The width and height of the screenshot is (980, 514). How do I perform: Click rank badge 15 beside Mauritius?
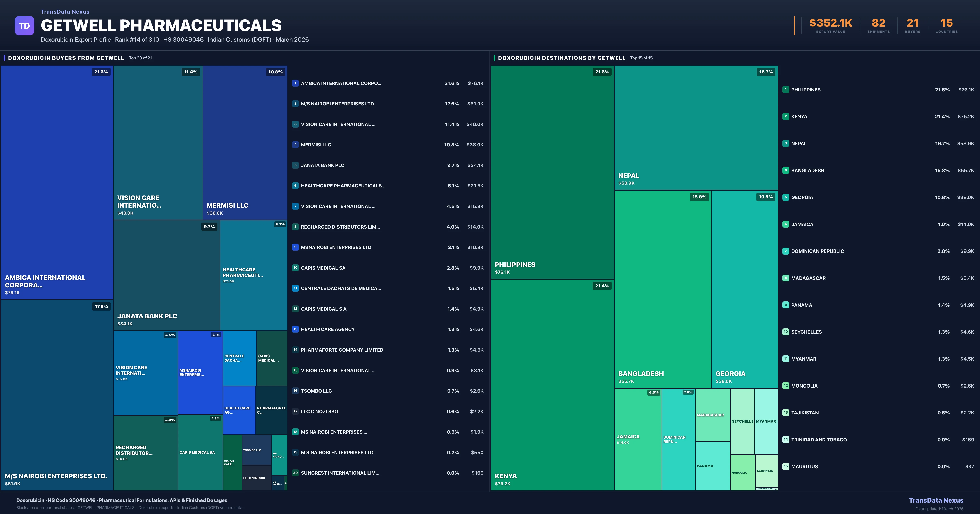pos(786,466)
